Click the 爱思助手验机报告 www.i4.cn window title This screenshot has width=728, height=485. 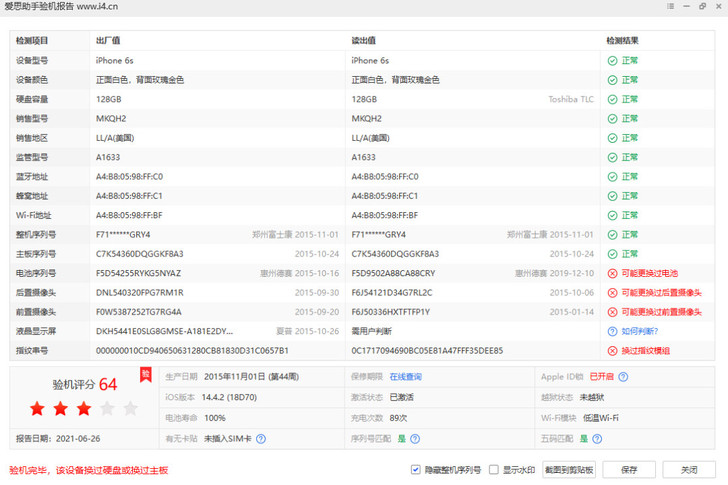(x=61, y=6)
